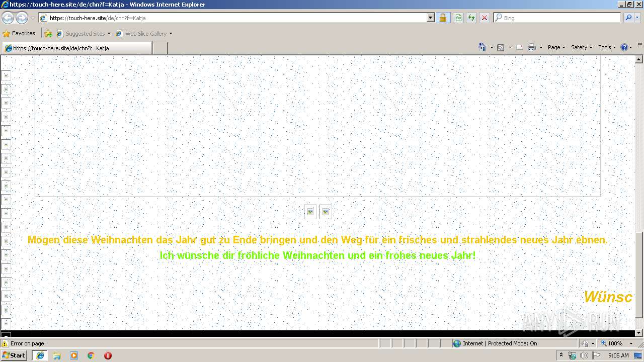
Task: Click the vertical scrollbar thumb
Action: [x=639, y=275]
